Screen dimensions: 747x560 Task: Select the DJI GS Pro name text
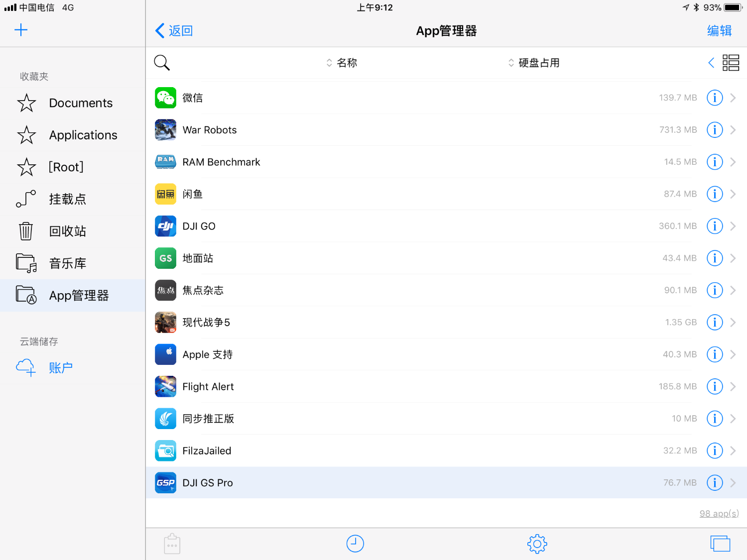(x=208, y=483)
